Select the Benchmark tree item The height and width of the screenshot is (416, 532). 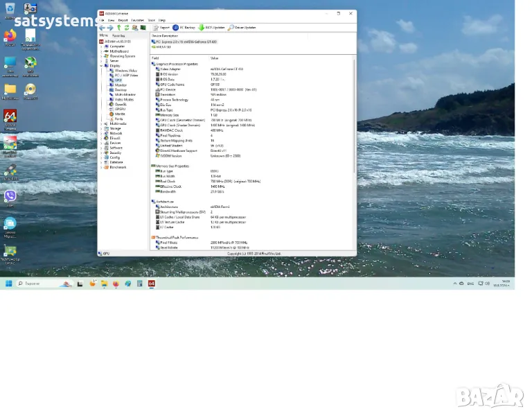[118, 167]
